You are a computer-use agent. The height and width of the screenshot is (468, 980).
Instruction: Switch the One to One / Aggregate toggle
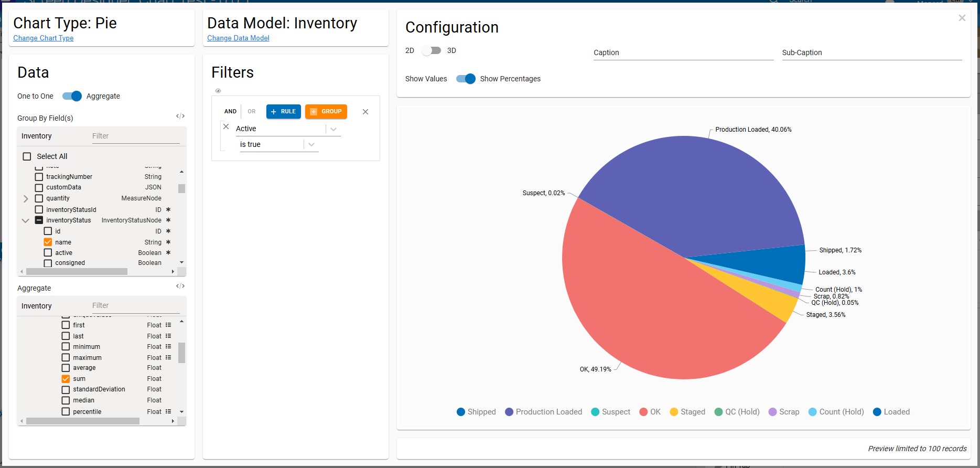click(72, 96)
